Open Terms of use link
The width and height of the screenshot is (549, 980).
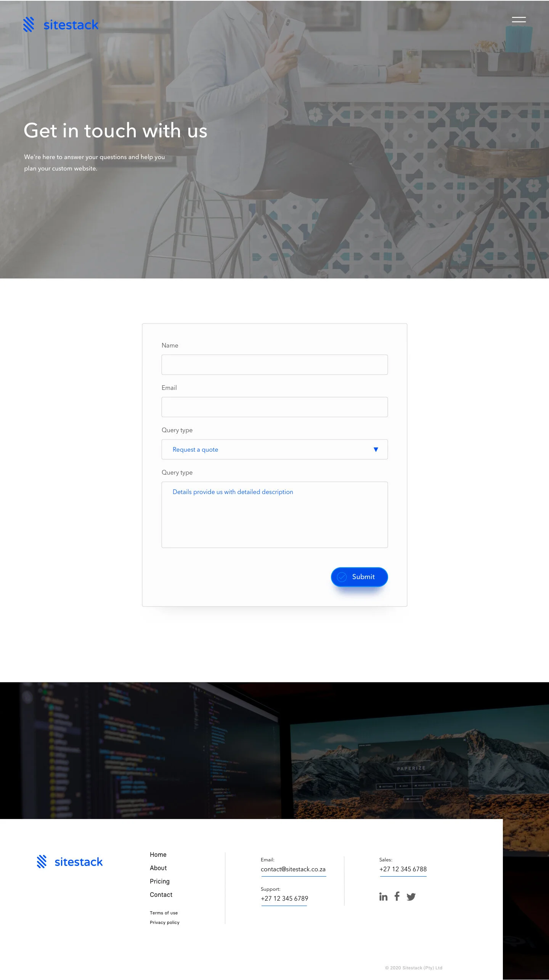pos(164,913)
